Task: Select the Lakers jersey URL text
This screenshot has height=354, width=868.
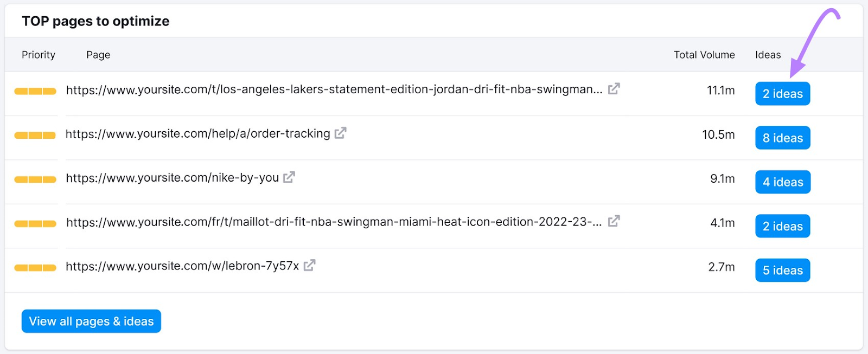Action: pos(334,89)
